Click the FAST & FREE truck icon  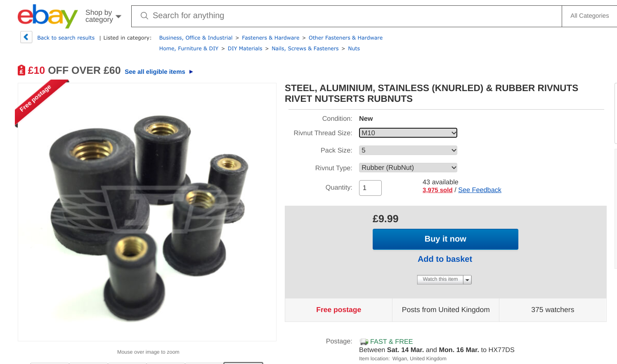tap(364, 342)
